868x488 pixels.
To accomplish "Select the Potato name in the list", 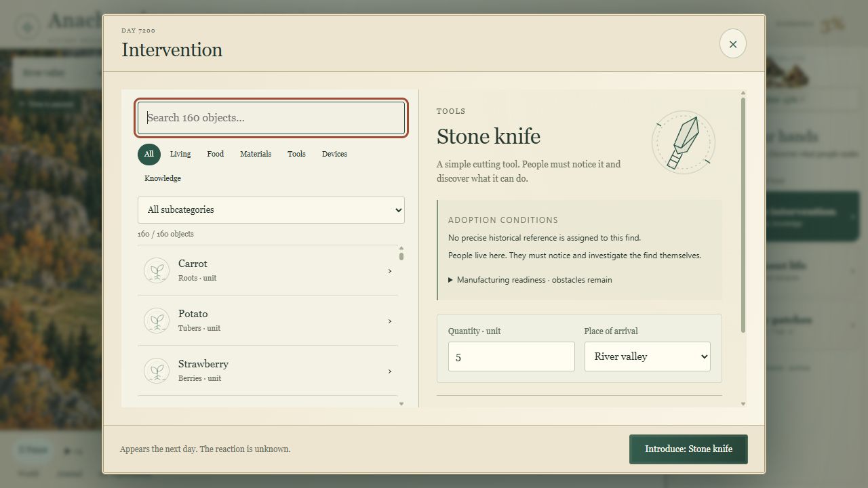I will coord(193,314).
